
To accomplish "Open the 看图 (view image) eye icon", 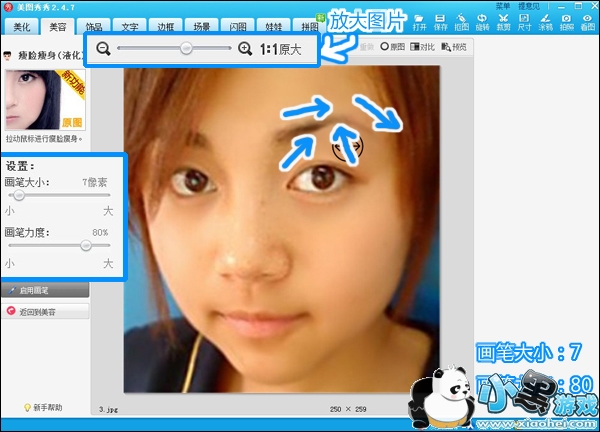I will click(x=587, y=22).
